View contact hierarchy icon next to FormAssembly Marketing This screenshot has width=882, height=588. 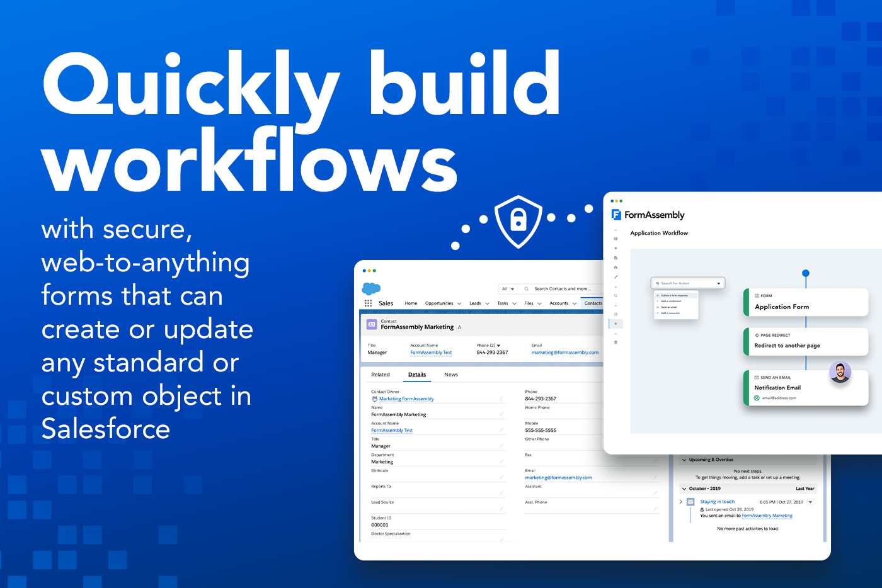(460, 327)
